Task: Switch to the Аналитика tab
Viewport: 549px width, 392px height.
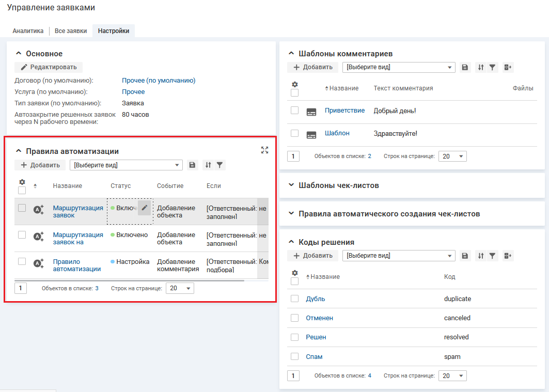Action: pos(28,31)
